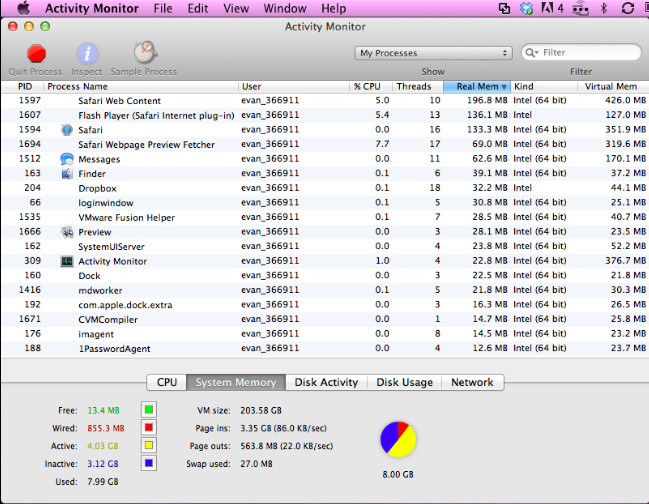Click the Bluetooth menu bar icon

pos(603,8)
